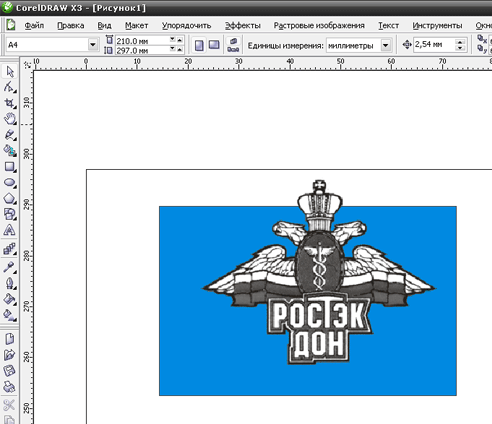
Task: Open the Эффекты menu
Action: (x=243, y=25)
